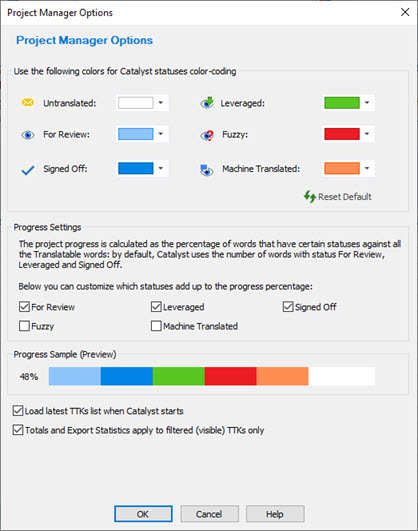Image resolution: width=418 pixels, height=531 pixels.
Task: Click the Leveraged status icon
Action: click(x=207, y=103)
